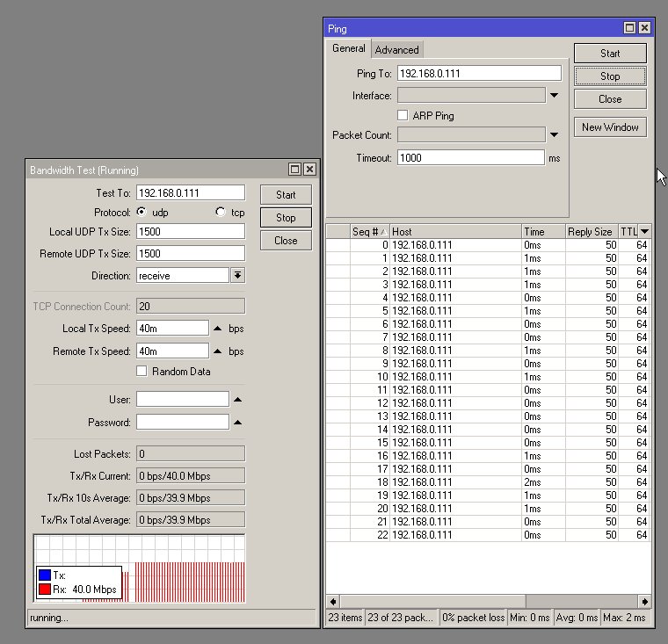Click the blue Tx legend swatch

tap(45, 575)
